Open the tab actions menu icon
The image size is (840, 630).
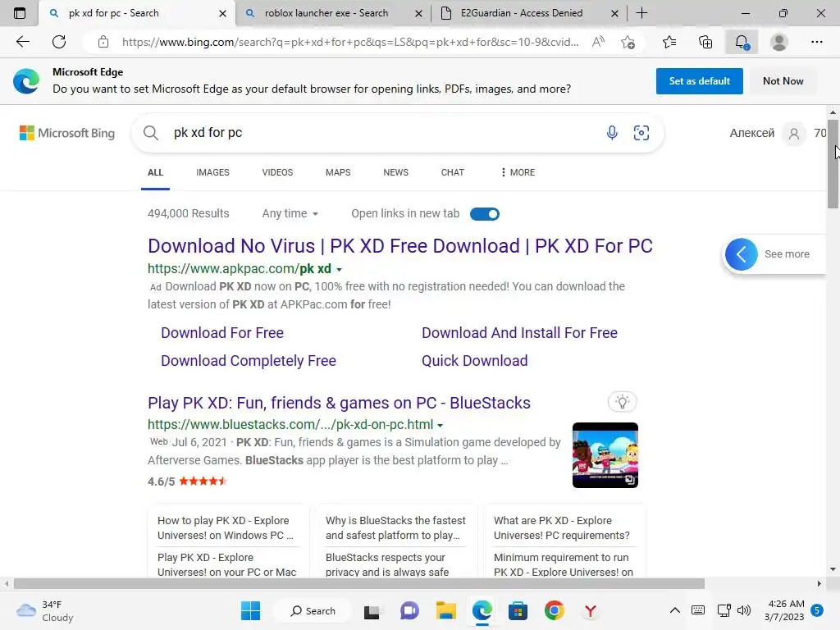[20, 13]
